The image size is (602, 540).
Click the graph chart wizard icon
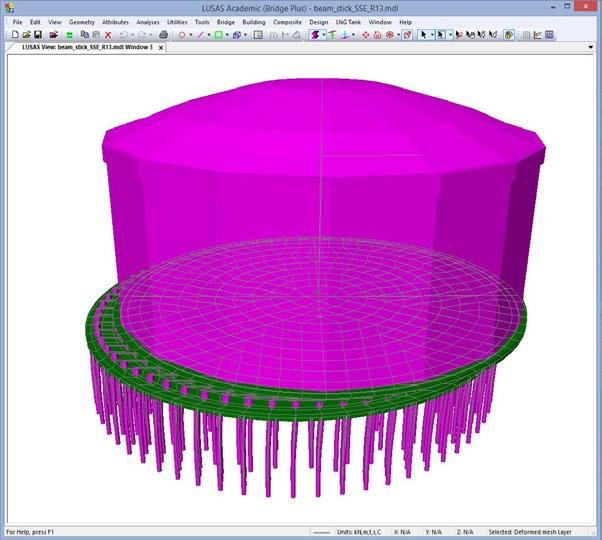[538, 35]
